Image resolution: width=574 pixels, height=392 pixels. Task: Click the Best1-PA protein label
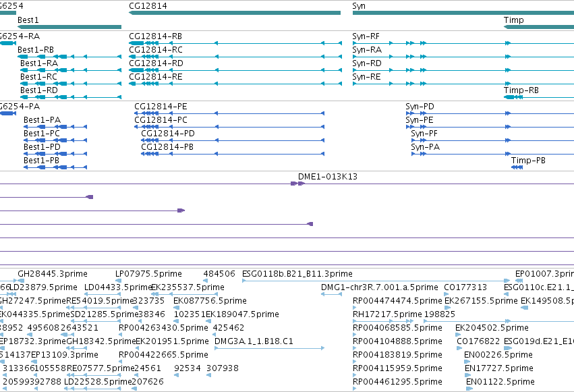[42, 120]
